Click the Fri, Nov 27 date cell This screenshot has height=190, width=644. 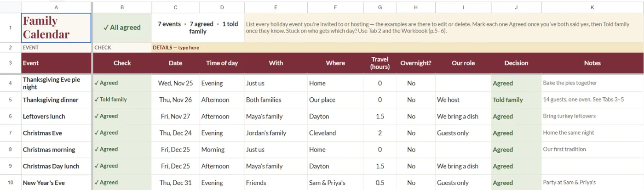(x=175, y=116)
